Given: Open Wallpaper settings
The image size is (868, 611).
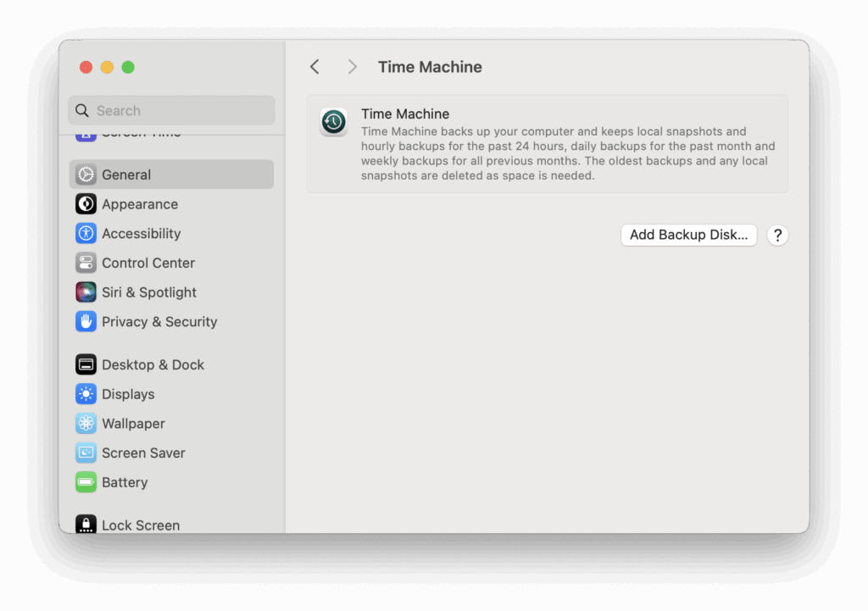Looking at the screenshot, I should [x=133, y=424].
